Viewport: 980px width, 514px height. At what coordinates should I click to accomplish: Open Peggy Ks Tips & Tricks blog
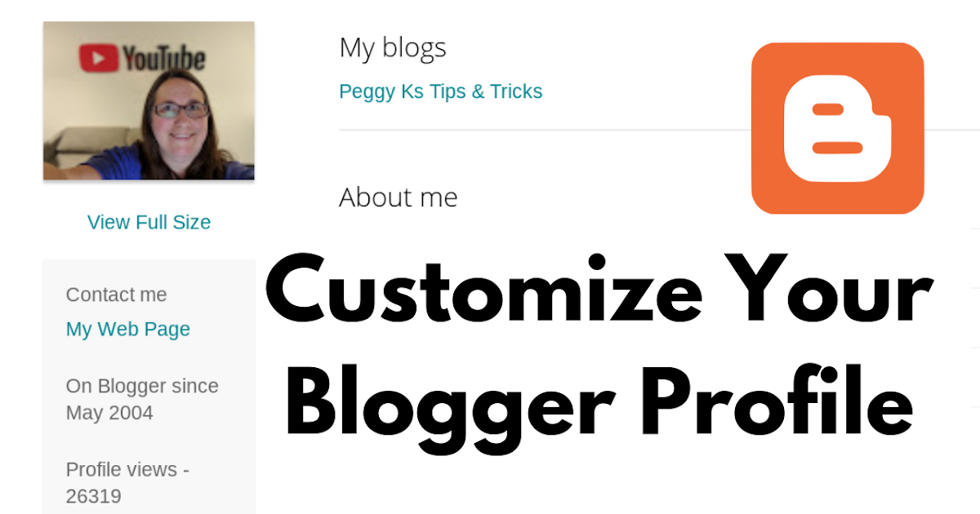[x=441, y=91]
